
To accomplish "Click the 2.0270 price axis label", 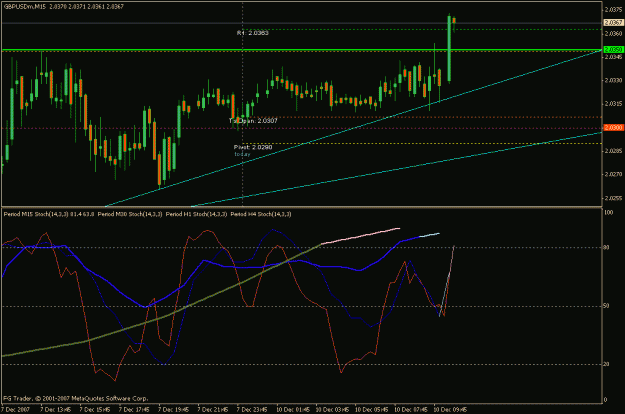I will 613,174.
